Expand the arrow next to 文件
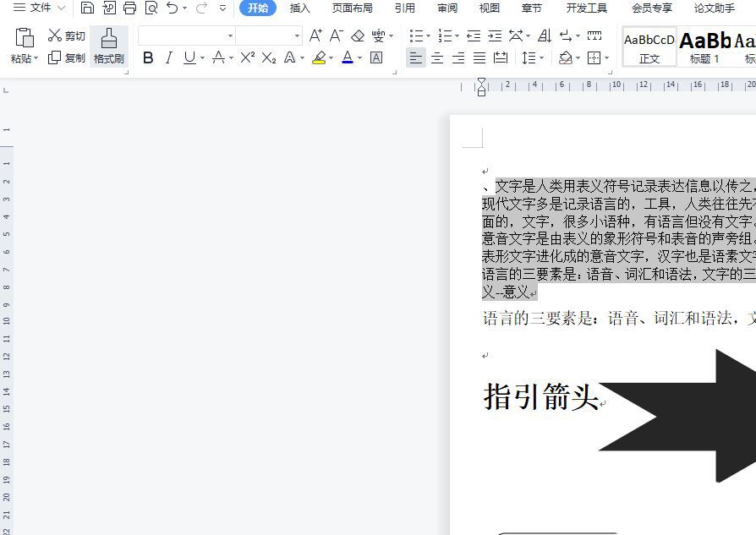The height and width of the screenshot is (535, 756). pyautogui.click(x=61, y=8)
